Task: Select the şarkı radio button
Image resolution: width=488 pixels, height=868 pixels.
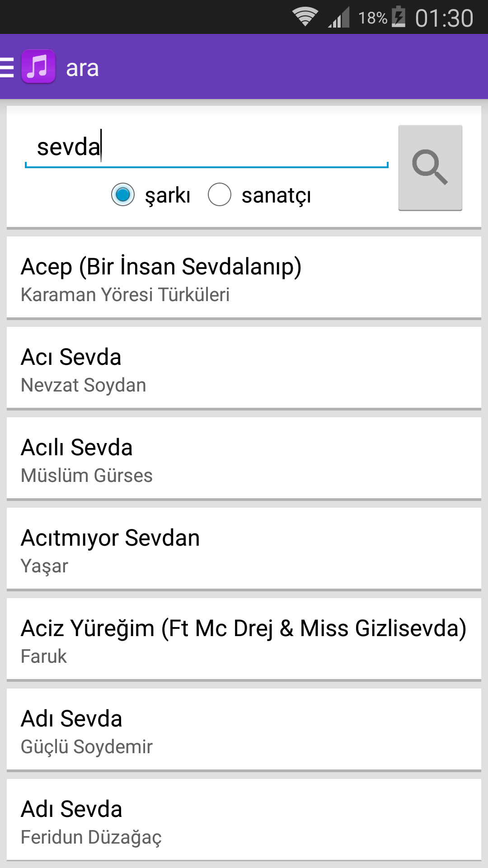Action: point(123,194)
